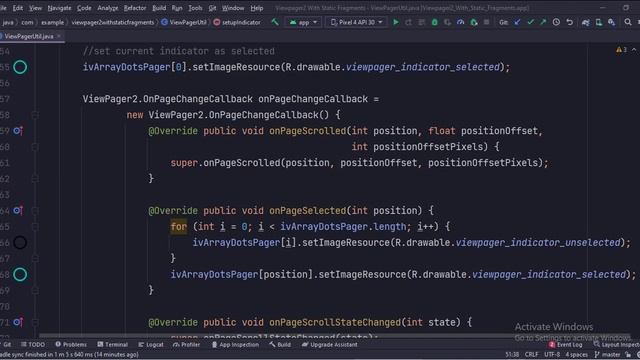Toggle the code fold marker on line 69
Viewport: 640px width, 360px height.
(35, 290)
